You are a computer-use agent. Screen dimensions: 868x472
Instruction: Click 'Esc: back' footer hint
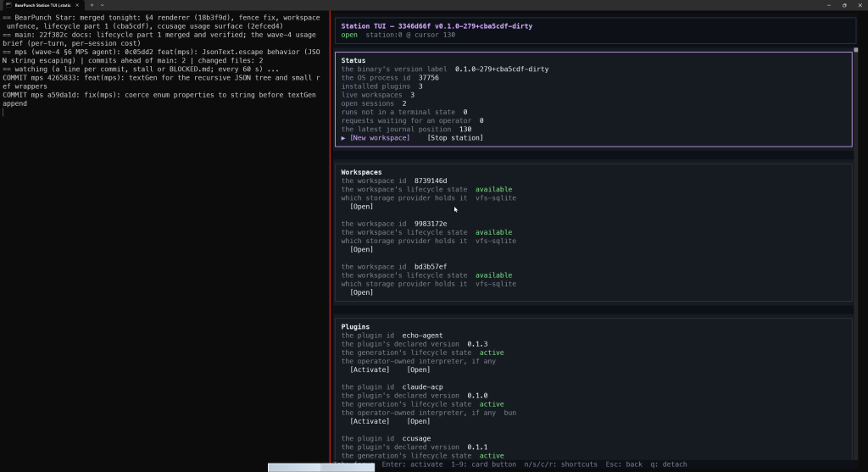624,464
